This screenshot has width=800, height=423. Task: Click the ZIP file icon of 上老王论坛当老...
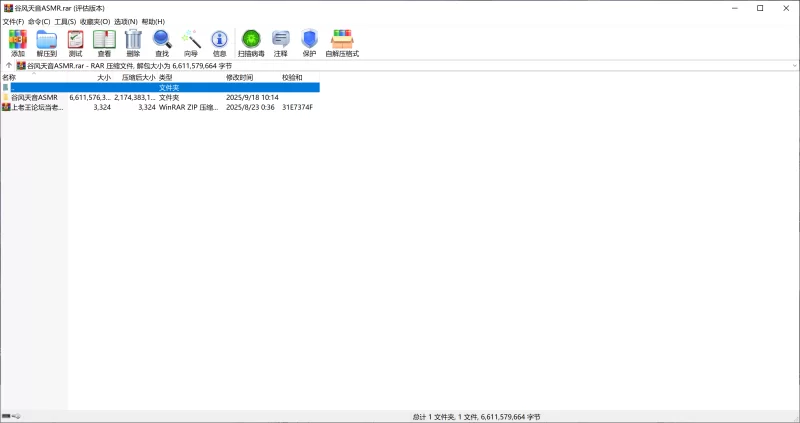tap(6, 107)
